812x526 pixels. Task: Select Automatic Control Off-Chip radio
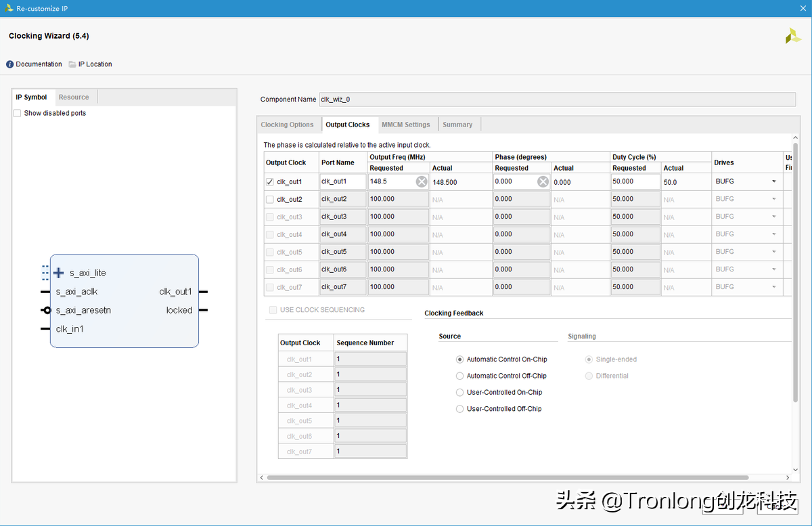pyautogui.click(x=460, y=376)
